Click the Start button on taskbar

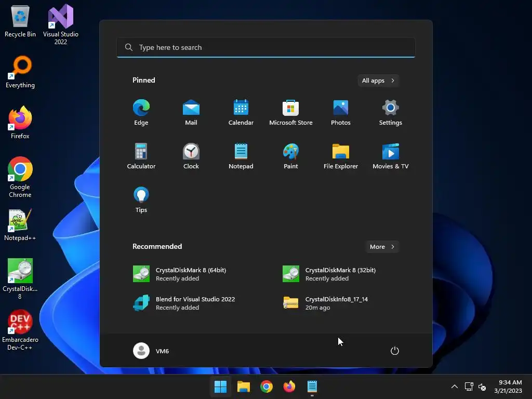coord(220,387)
